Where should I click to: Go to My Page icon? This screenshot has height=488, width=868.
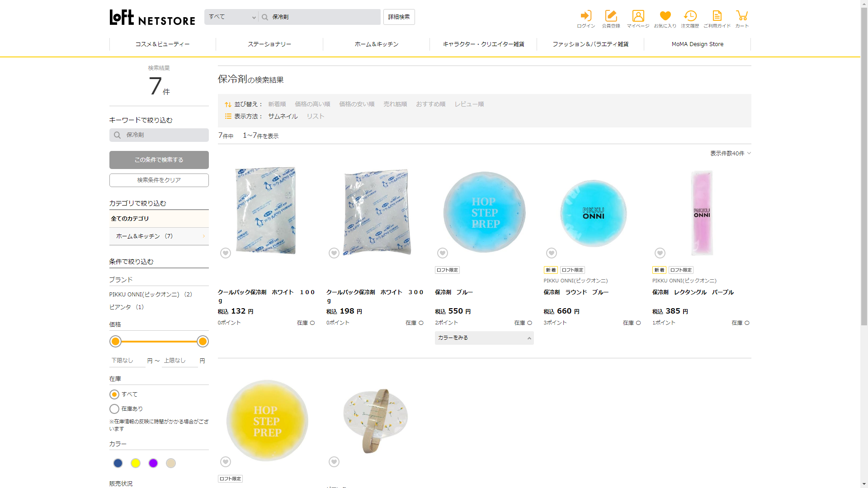coord(638,19)
